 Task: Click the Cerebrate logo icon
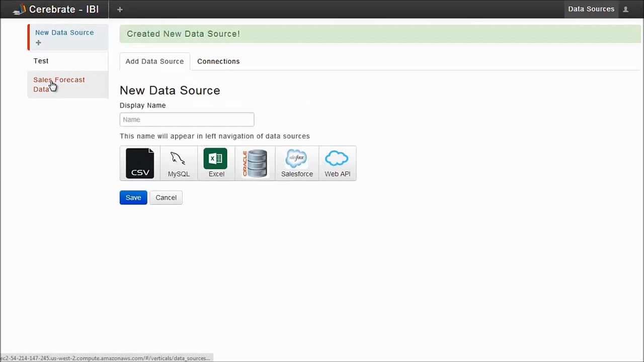[x=20, y=9]
